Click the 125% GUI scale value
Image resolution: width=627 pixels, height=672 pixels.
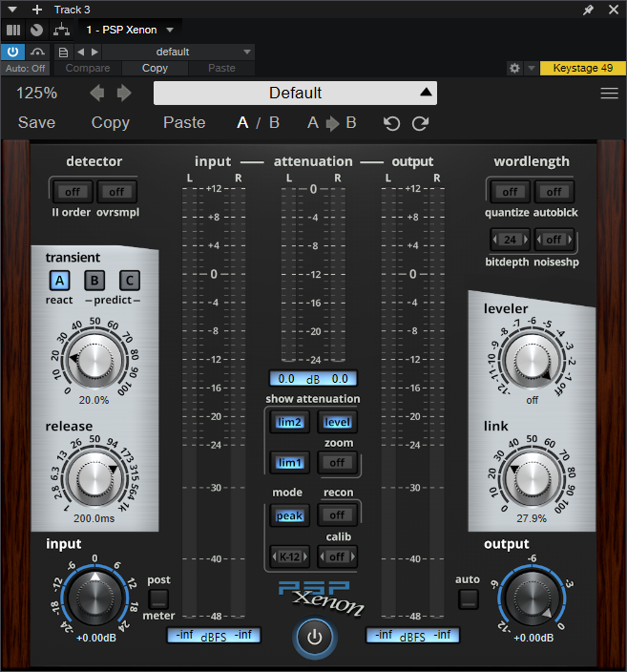37,93
